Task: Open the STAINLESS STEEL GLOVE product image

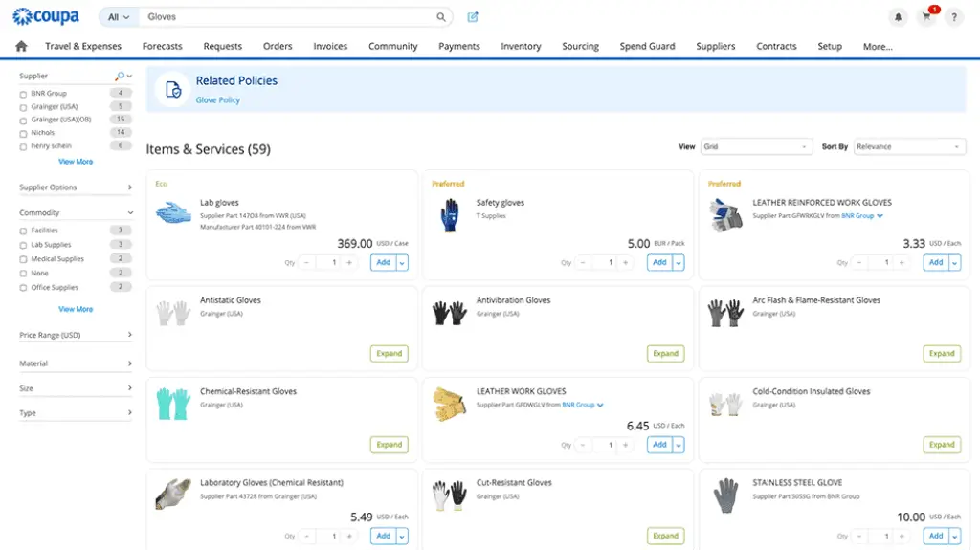Action: (x=725, y=495)
